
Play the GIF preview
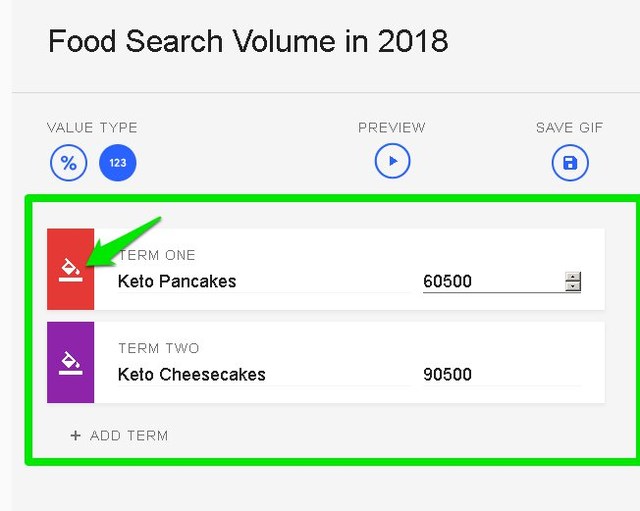[x=392, y=161]
